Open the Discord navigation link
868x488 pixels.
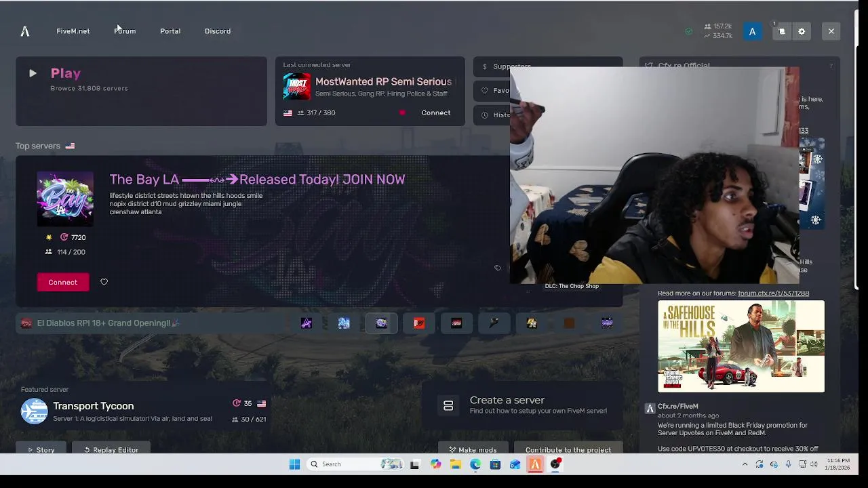point(218,31)
